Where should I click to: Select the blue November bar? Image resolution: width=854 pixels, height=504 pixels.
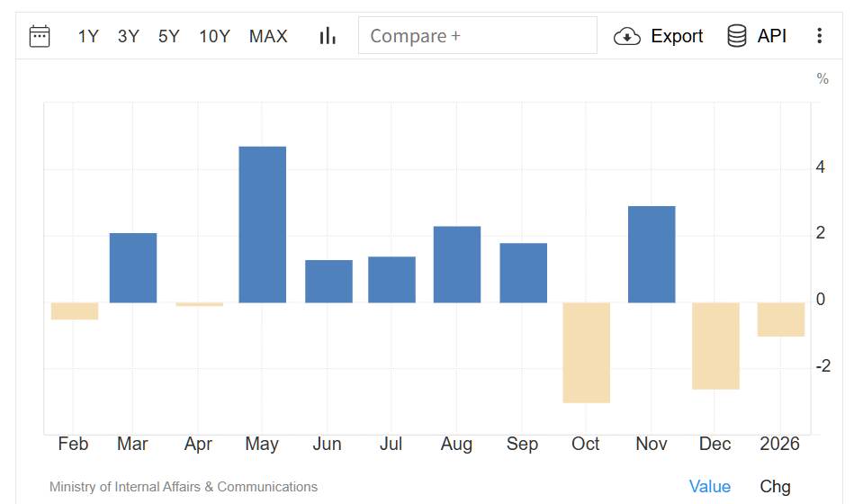tap(652, 255)
